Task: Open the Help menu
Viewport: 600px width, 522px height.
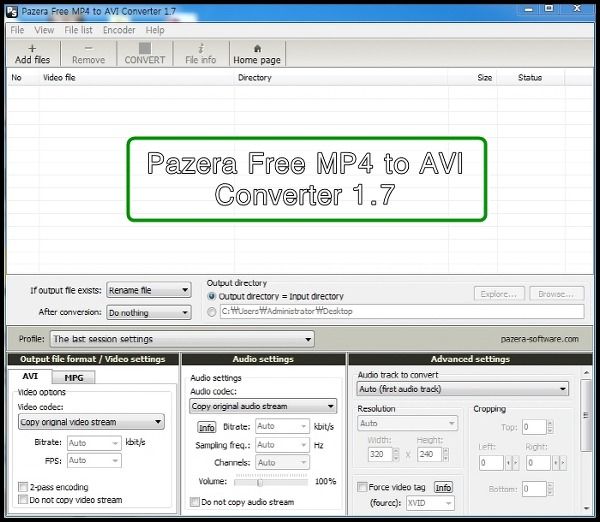Action: [155, 30]
